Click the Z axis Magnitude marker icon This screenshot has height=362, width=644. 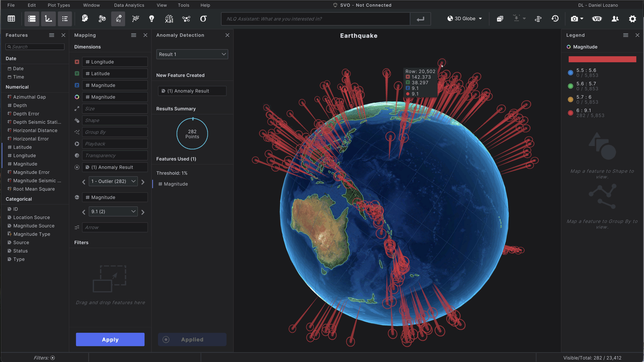coord(77,85)
